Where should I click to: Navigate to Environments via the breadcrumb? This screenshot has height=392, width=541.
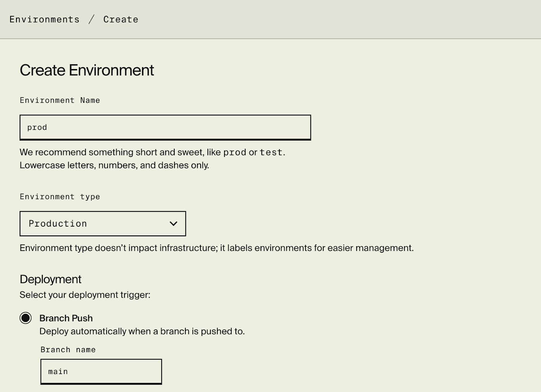[44, 19]
